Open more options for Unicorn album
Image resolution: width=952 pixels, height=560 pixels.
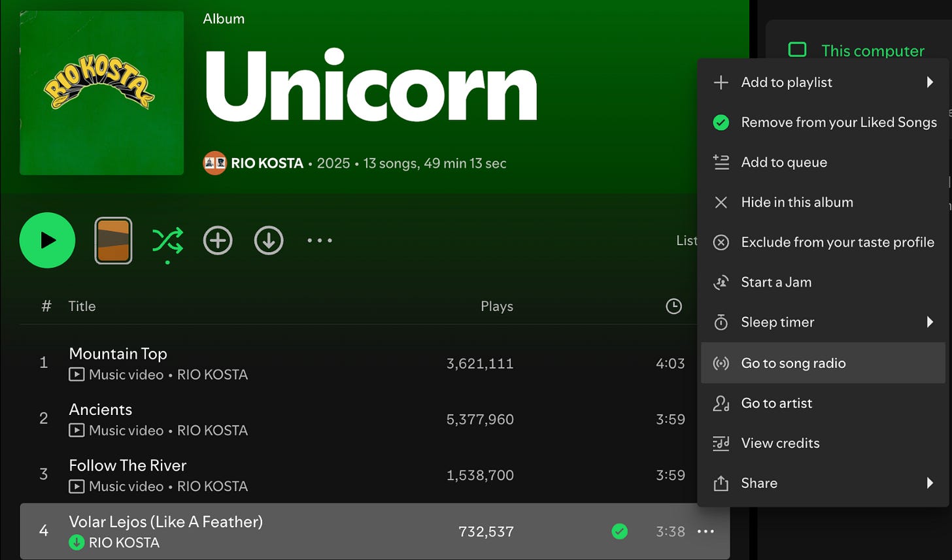320,240
